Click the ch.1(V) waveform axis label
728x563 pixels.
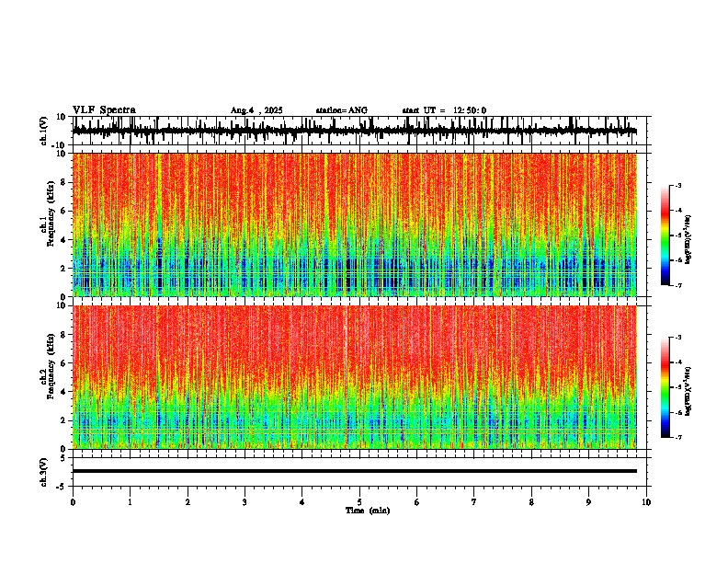[44, 131]
